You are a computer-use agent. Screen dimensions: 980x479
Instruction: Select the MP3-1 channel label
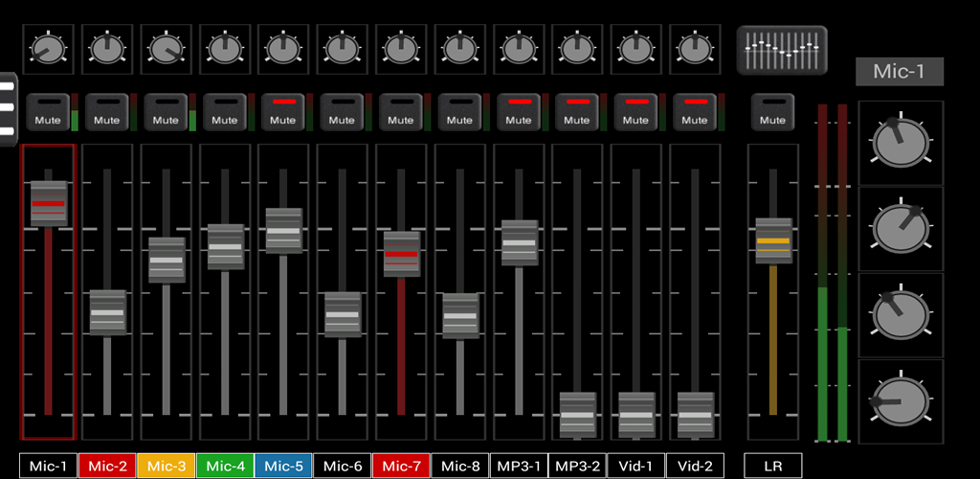[518, 466]
